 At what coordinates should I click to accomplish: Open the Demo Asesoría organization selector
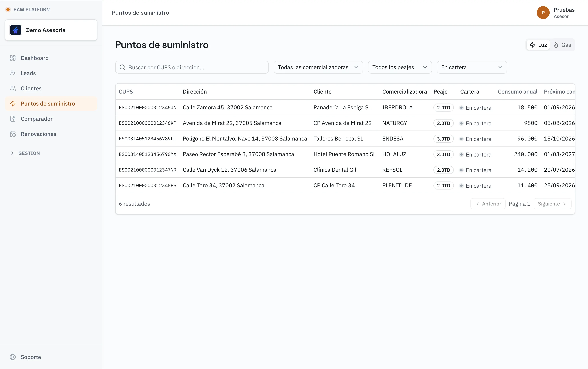tap(51, 30)
